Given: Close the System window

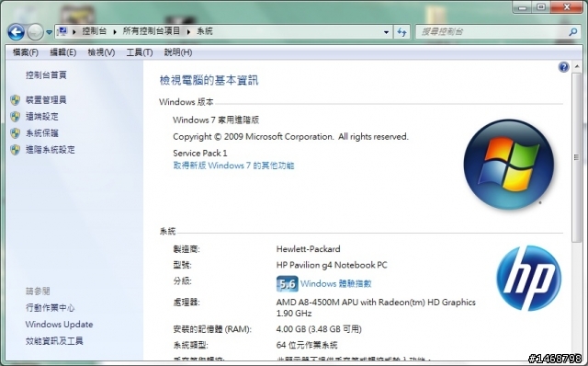Looking at the screenshot, I should 567,7.
